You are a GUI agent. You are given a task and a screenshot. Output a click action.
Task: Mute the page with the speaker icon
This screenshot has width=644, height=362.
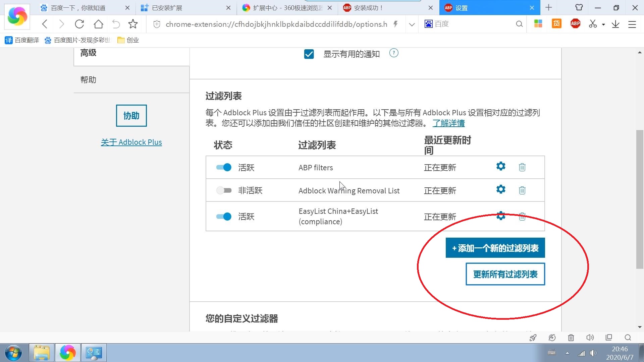click(590, 338)
